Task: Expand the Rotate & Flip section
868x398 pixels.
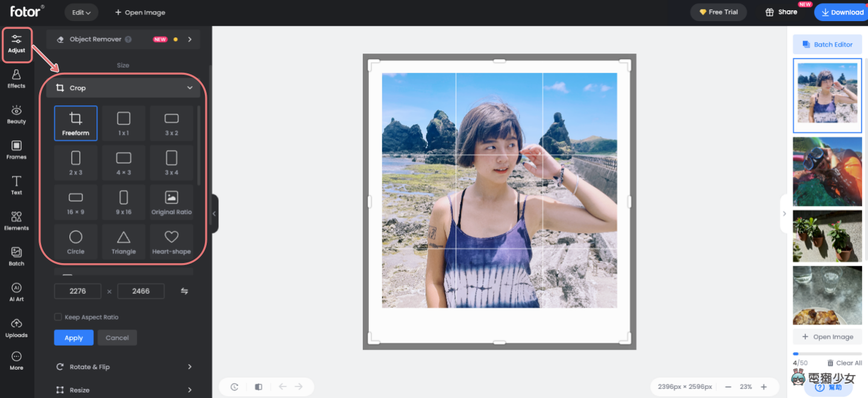Action: [x=124, y=366]
